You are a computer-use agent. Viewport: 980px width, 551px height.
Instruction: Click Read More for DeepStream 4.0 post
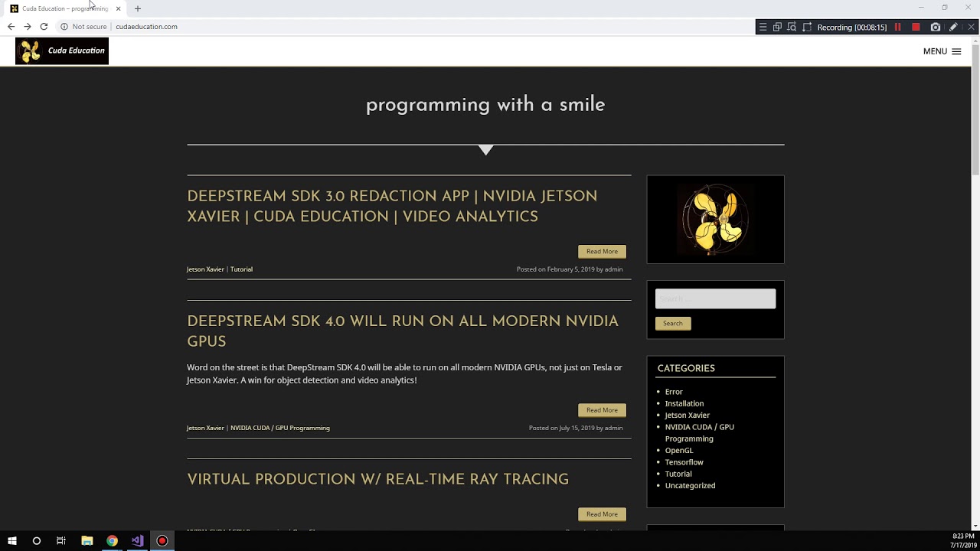point(602,410)
